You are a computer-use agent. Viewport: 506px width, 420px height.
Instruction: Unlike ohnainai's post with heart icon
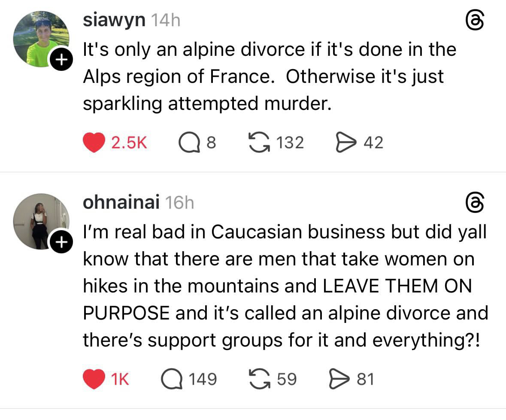click(x=94, y=379)
